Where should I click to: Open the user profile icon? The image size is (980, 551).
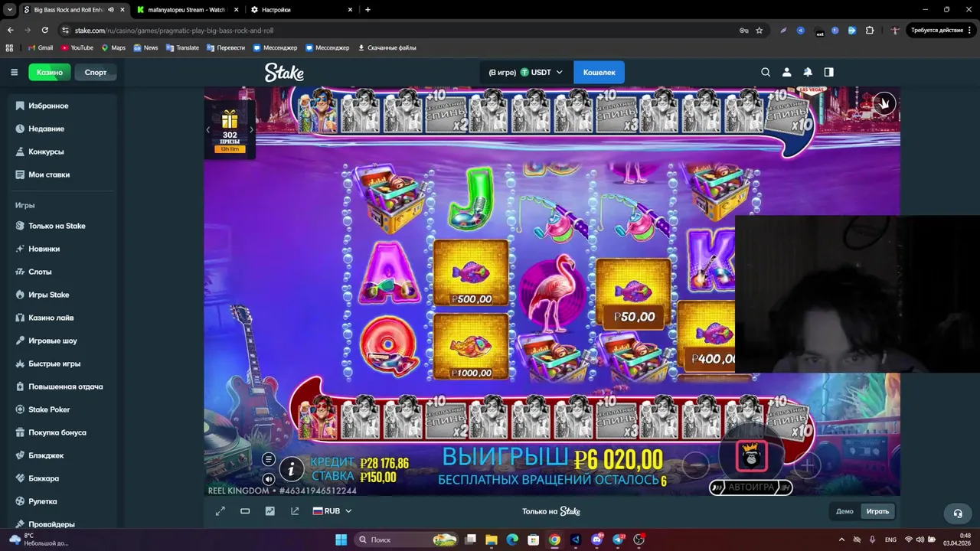coord(786,72)
